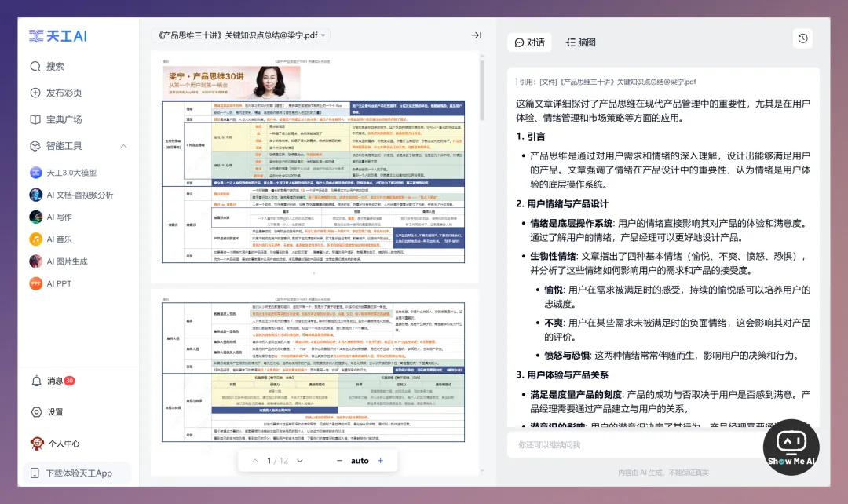
Task: Switch to the 对话 tab
Action: (x=529, y=42)
